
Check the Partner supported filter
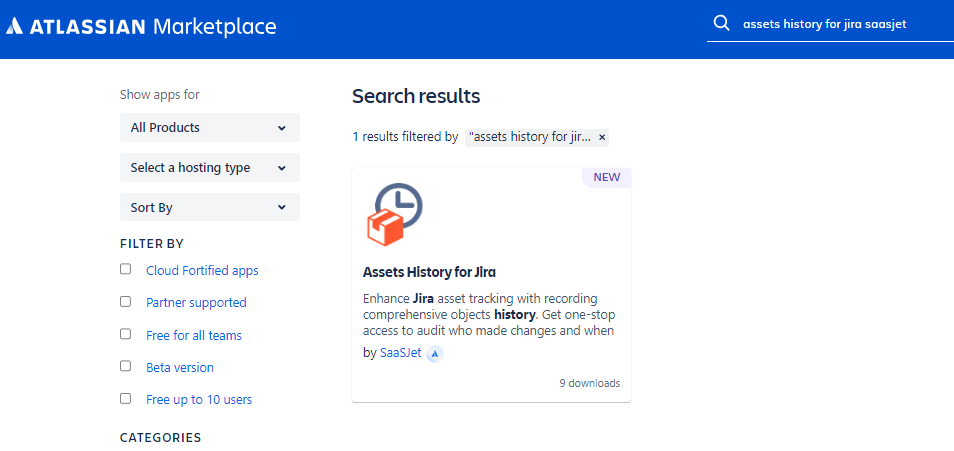(x=126, y=301)
